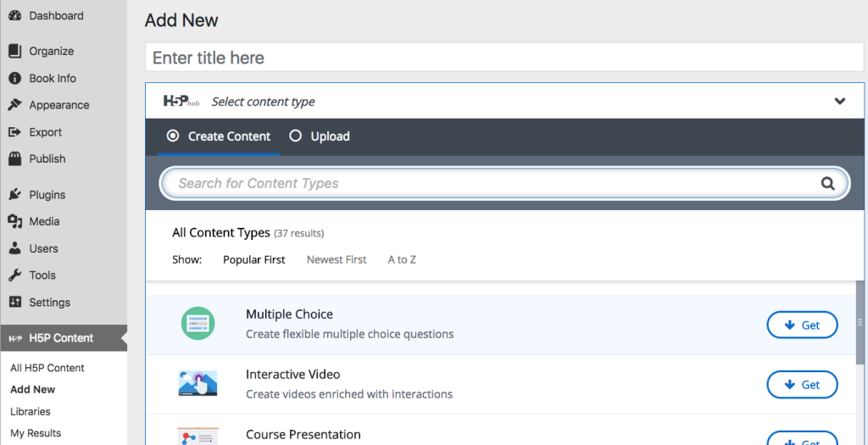868x445 pixels.
Task: Click the 'All Content Types' heading
Action: pyautogui.click(x=221, y=233)
